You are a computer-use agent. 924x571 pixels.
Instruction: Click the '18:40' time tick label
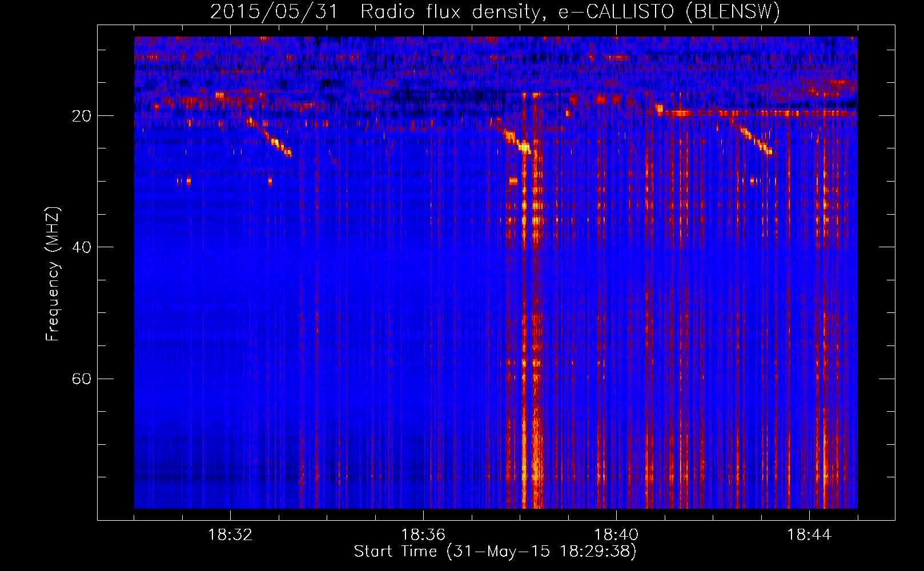coord(616,535)
